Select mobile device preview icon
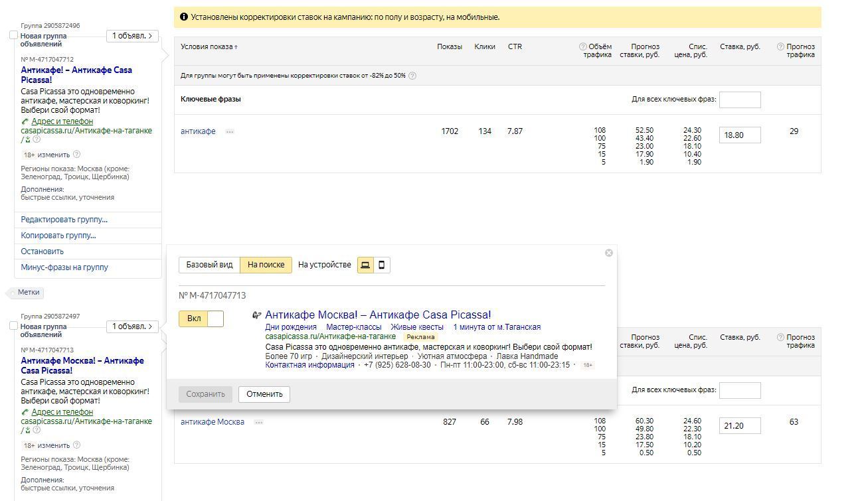Viewport: 868px width, 501px height. (x=382, y=265)
